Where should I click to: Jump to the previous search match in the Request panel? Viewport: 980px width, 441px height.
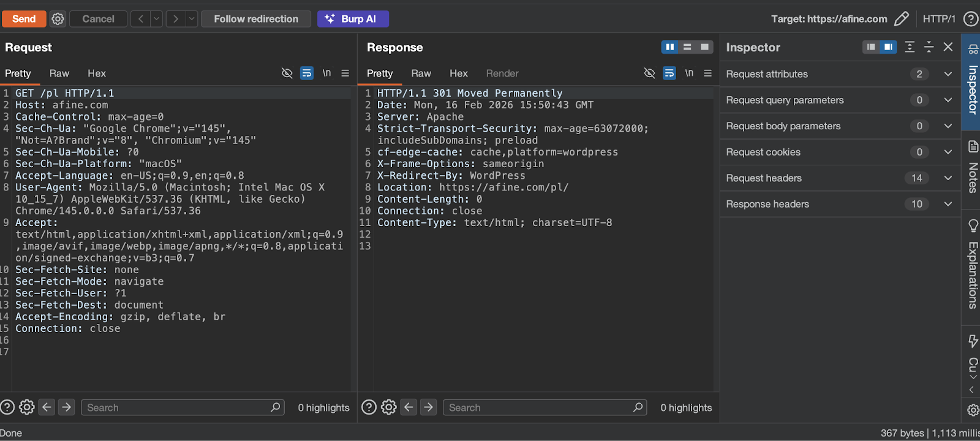[x=47, y=407]
